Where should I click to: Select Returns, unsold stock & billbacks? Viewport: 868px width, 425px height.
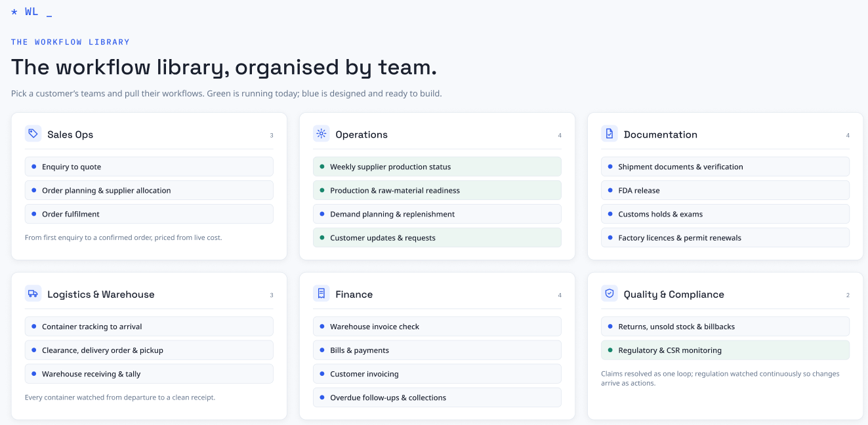pyautogui.click(x=725, y=327)
